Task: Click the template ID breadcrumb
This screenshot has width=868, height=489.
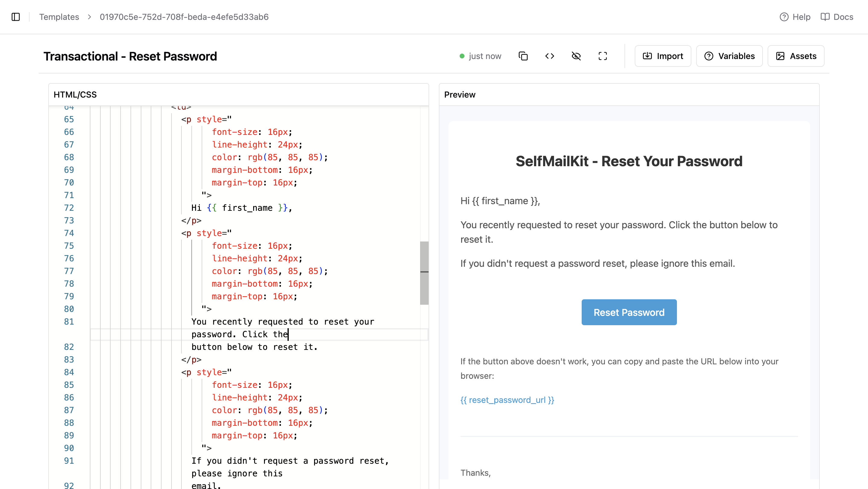Action: click(184, 17)
